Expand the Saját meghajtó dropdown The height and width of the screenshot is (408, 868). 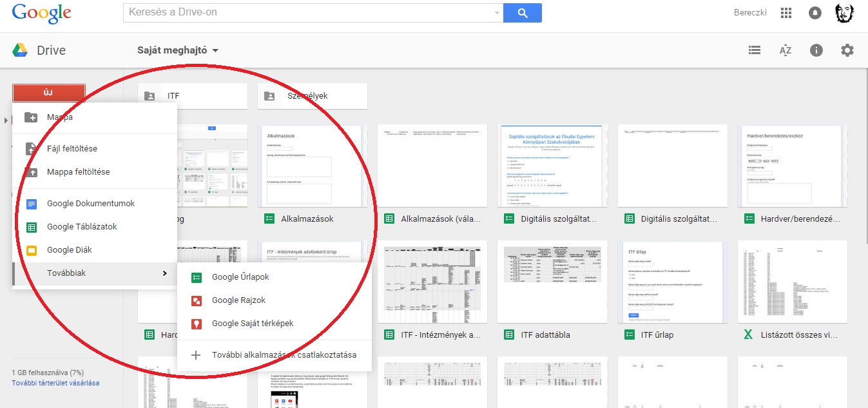tap(178, 50)
